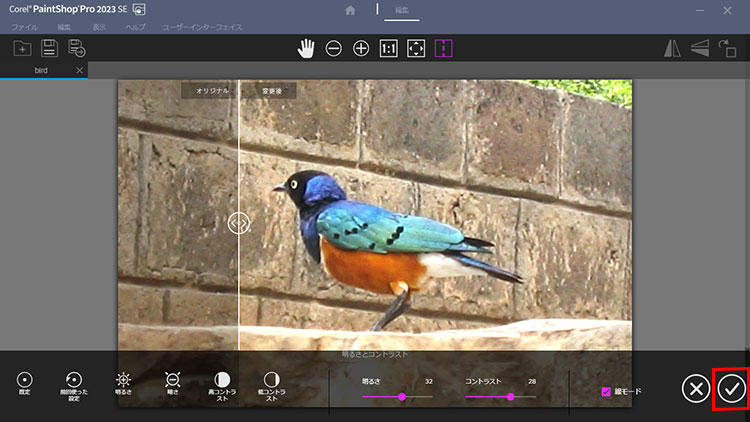Select the Pan hand tool
The height and width of the screenshot is (422, 750).
click(307, 48)
